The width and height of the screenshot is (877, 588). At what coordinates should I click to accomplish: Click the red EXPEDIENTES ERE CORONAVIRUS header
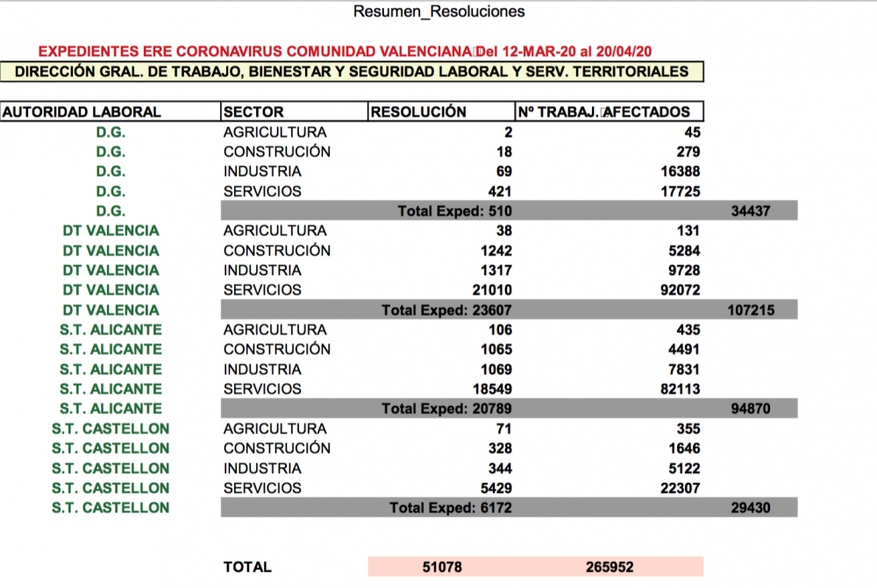click(346, 50)
